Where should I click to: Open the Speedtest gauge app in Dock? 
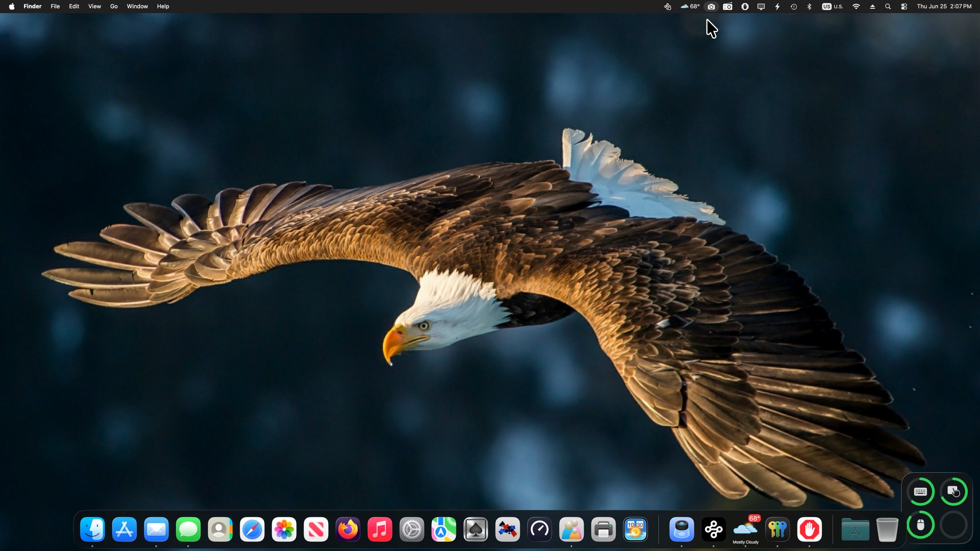click(x=539, y=529)
